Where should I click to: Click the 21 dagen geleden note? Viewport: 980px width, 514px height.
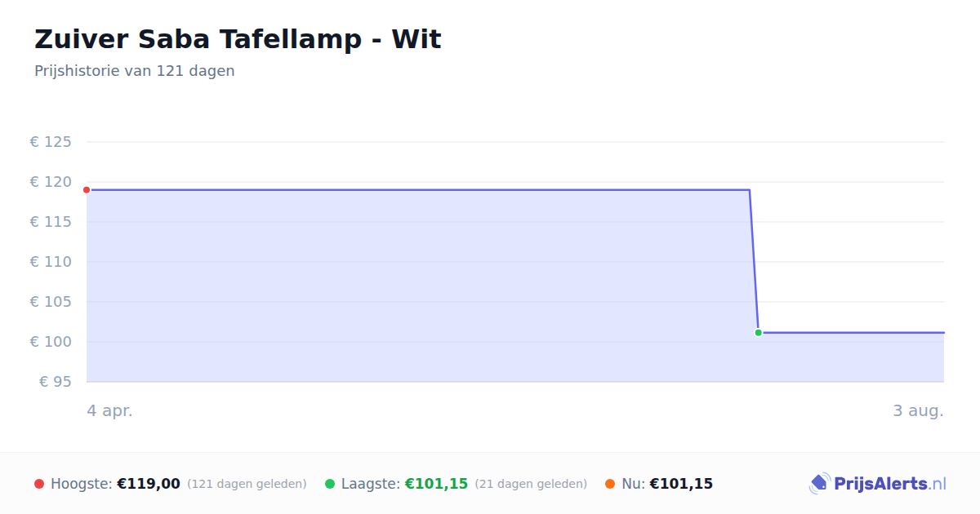point(531,484)
